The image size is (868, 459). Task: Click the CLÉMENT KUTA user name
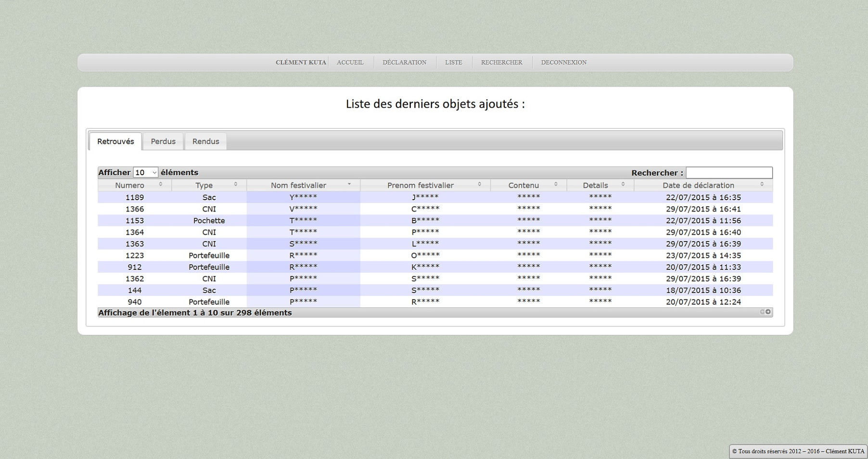coord(301,63)
